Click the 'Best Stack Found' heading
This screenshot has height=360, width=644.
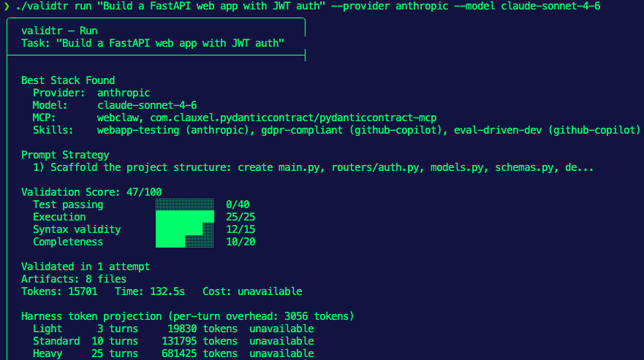(68, 80)
